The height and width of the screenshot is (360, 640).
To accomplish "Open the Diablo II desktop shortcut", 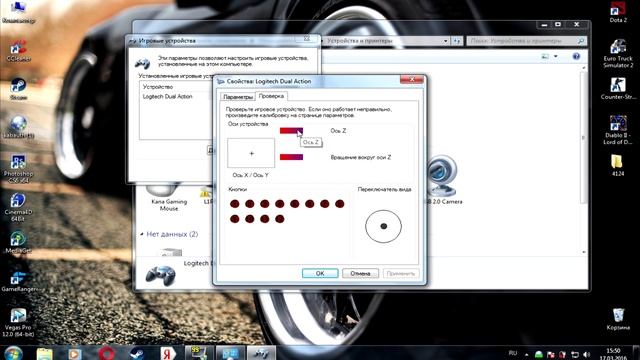I will [618, 130].
